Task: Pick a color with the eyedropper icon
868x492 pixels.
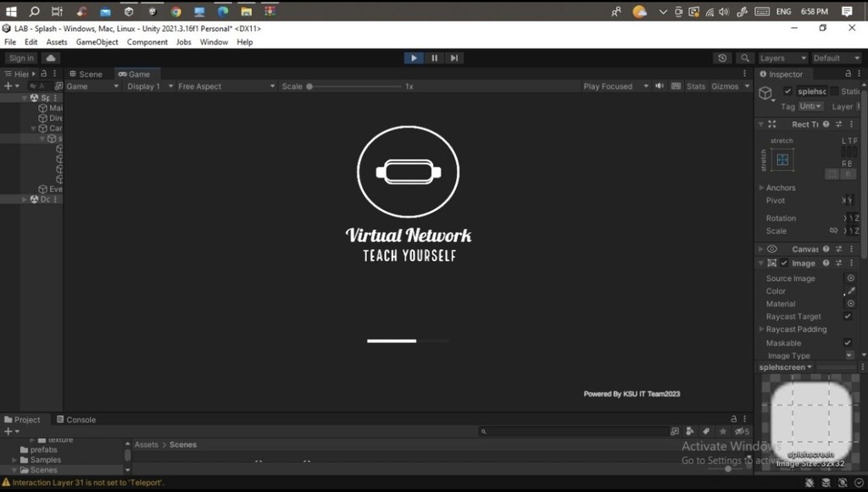Action: pos(850,291)
